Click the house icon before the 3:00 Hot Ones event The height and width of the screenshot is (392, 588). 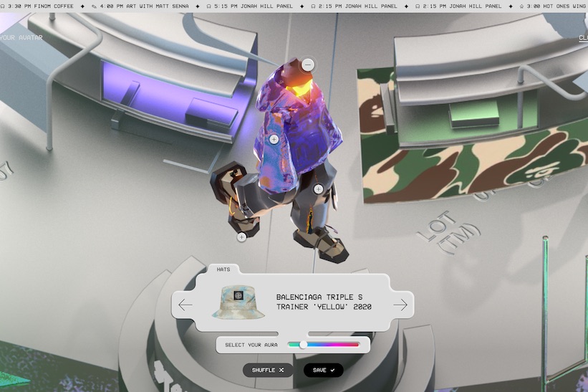521,6
